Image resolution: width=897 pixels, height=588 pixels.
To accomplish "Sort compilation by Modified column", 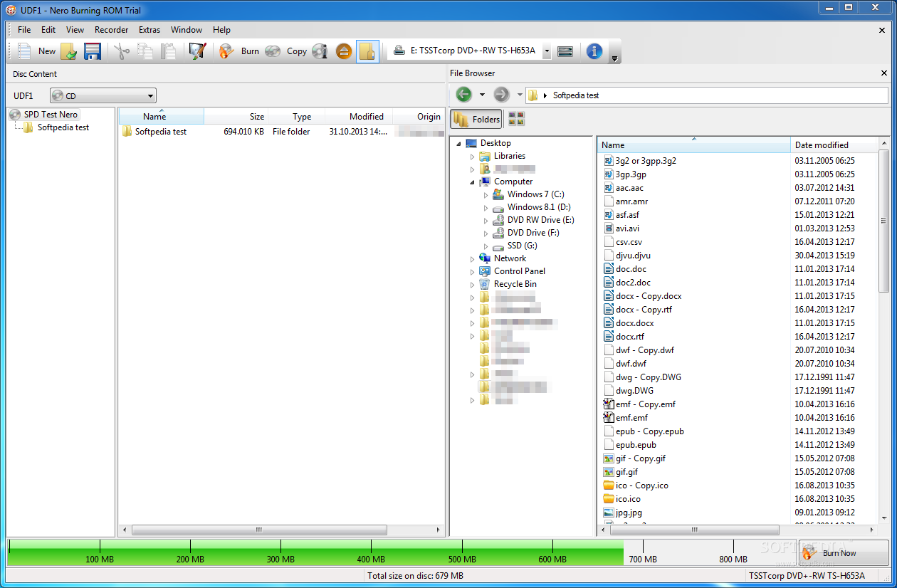I will click(x=359, y=117).
